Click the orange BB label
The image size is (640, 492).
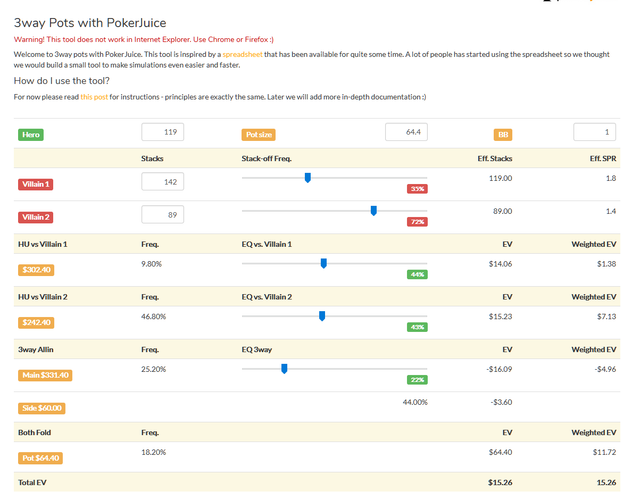coord(503,135)
